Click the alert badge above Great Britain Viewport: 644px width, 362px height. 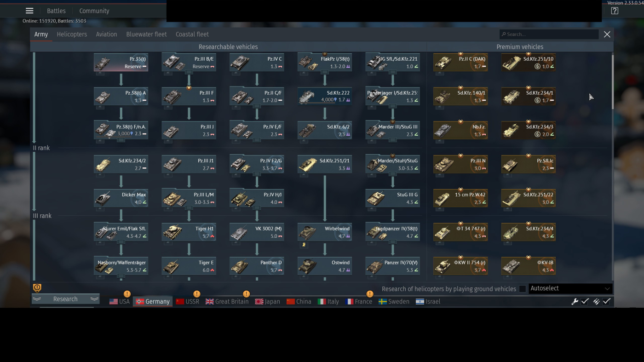(246, 294)
